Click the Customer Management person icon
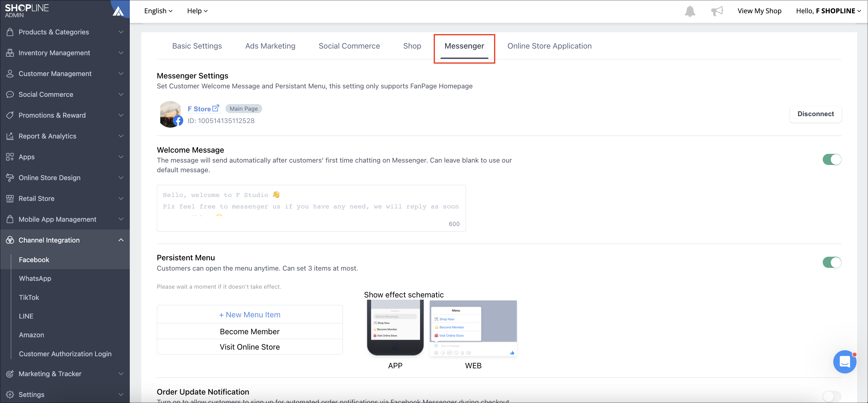The image size is (868, 403). tap(10, 74)
